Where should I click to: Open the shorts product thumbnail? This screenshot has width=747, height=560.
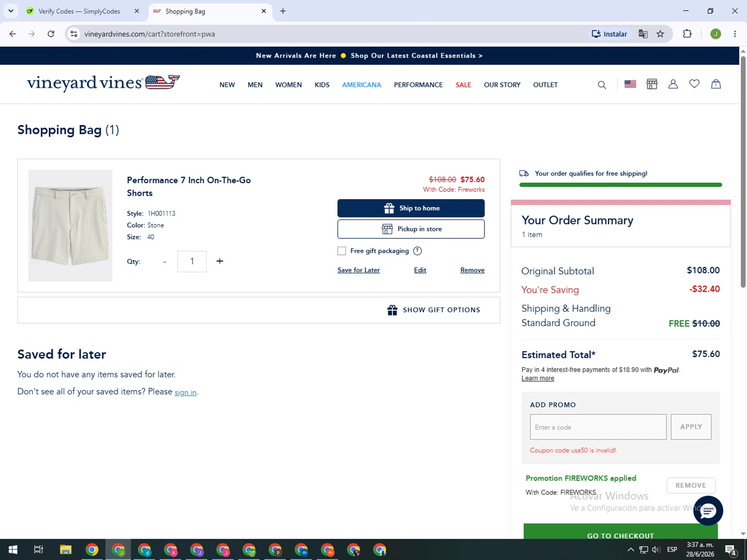[x=70, y=225]
